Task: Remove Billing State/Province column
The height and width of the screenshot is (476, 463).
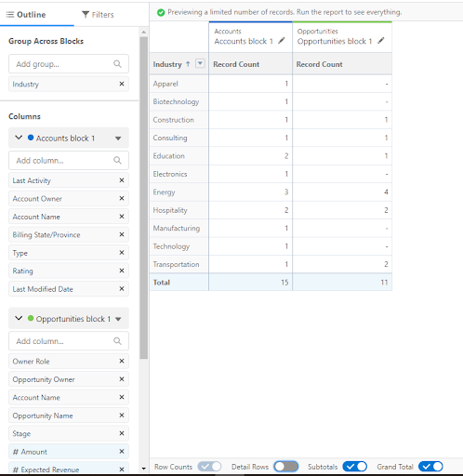Action: pos(122,234)
